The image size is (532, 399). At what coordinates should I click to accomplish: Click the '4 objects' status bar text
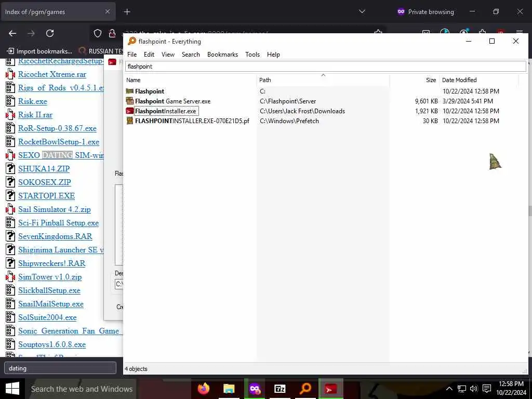[136, 369]
